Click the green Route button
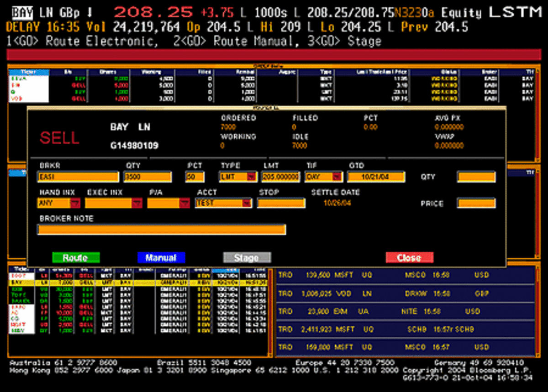Viewport: 548px width, 392px height. 76,258
